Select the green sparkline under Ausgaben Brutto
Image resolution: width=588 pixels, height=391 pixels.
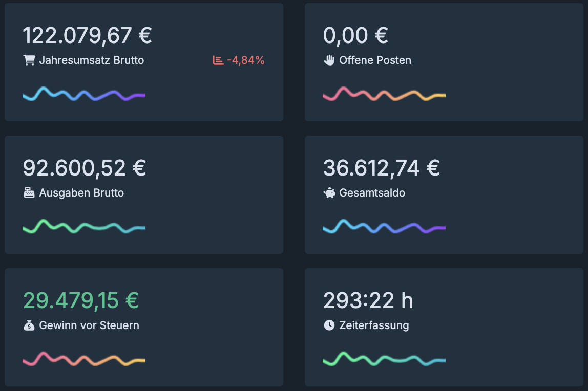coord(83,227)
